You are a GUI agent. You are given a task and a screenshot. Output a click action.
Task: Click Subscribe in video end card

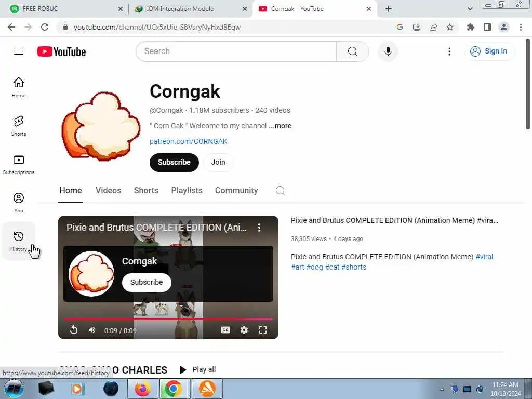click(x=147, y=282)
